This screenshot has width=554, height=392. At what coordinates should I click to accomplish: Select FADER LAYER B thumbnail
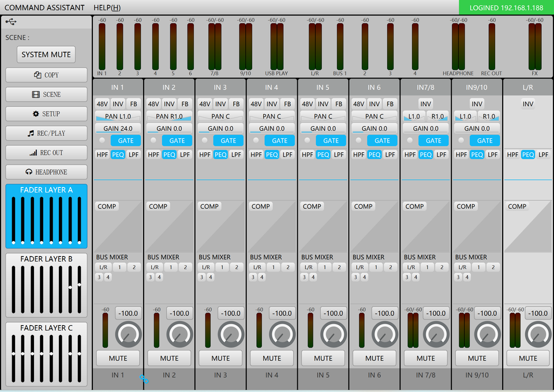pyautogui.click(x=46, y=284)
